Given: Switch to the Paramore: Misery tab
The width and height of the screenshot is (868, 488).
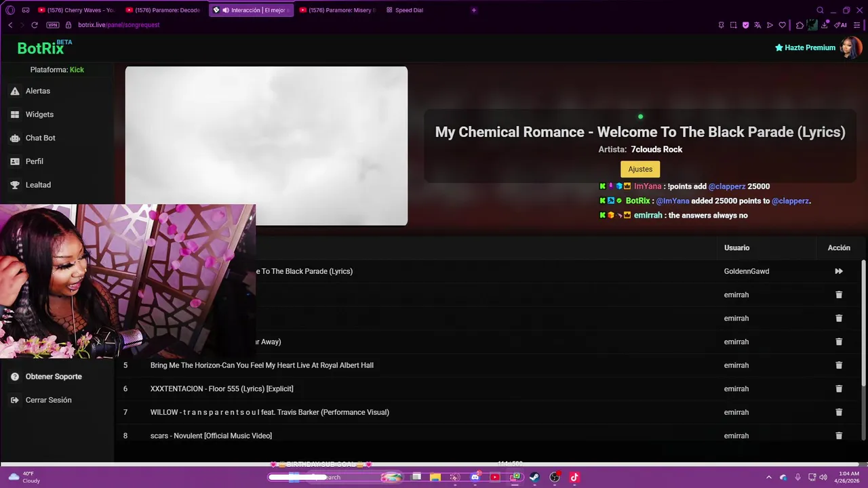Looking at the screenshot, I should [336, 10].
